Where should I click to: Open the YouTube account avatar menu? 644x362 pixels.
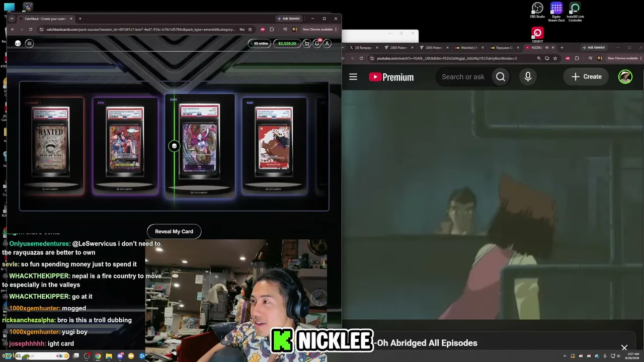coord(625,77)
